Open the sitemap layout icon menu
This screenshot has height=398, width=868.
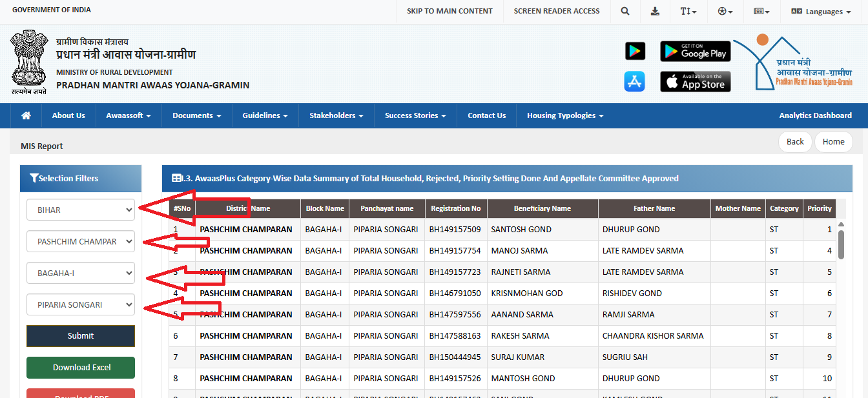pos(761,12)
